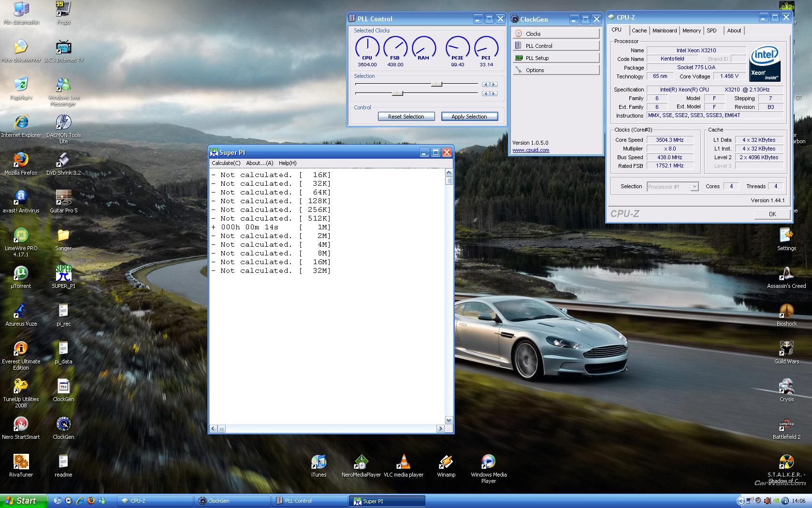Screen dimensions: 812x508
Task: Open Help(H) menu in Super PI
Action: (x=288, y=163)
